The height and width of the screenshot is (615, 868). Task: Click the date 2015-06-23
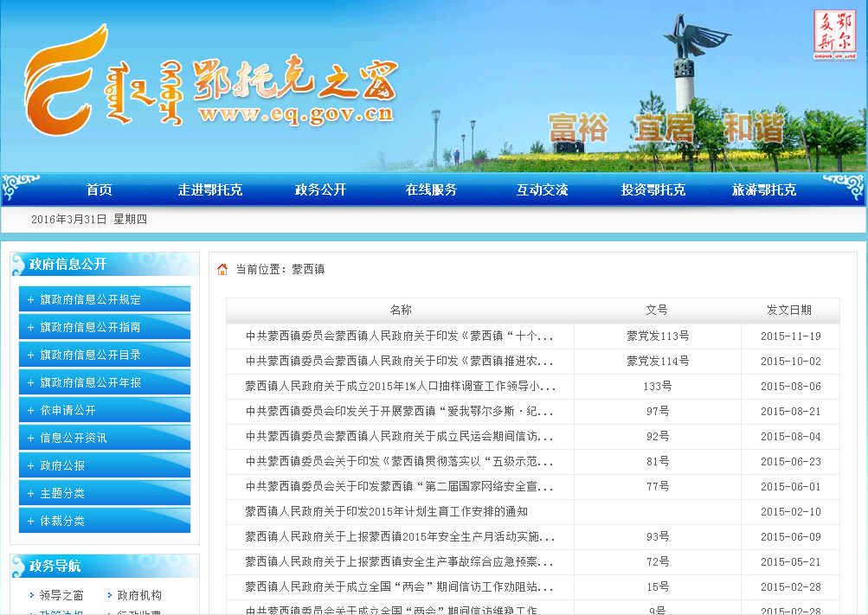[790, 461]
